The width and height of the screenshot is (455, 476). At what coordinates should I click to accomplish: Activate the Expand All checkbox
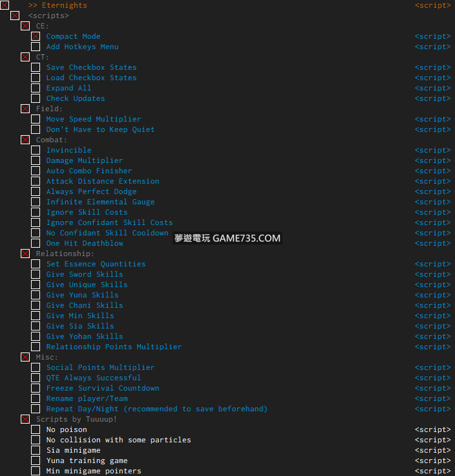coord(36,88)
